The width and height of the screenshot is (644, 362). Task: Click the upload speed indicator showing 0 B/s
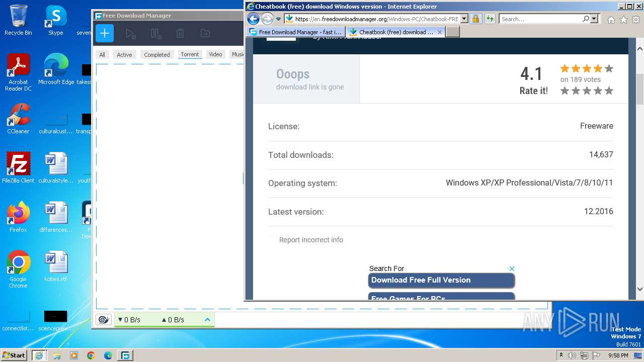173,320
